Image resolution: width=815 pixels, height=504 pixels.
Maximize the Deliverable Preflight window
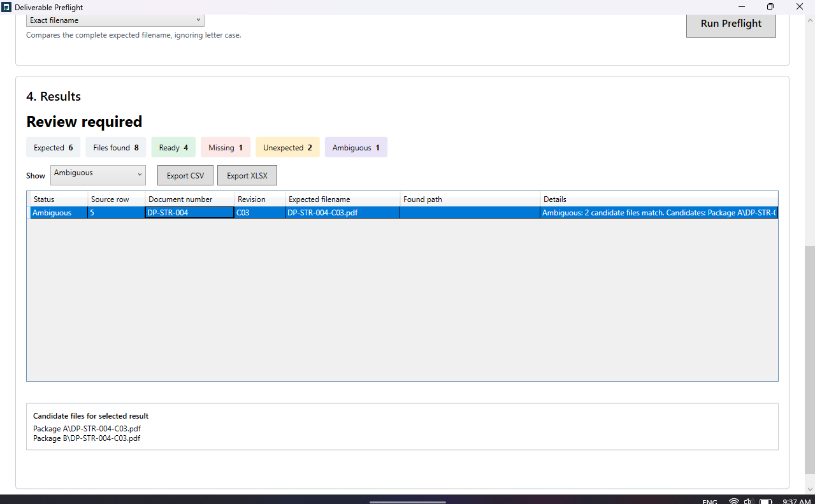tap(770, 7)
